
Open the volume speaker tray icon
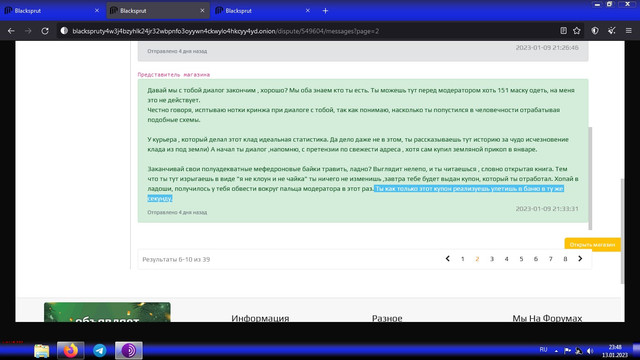(590, 350)
